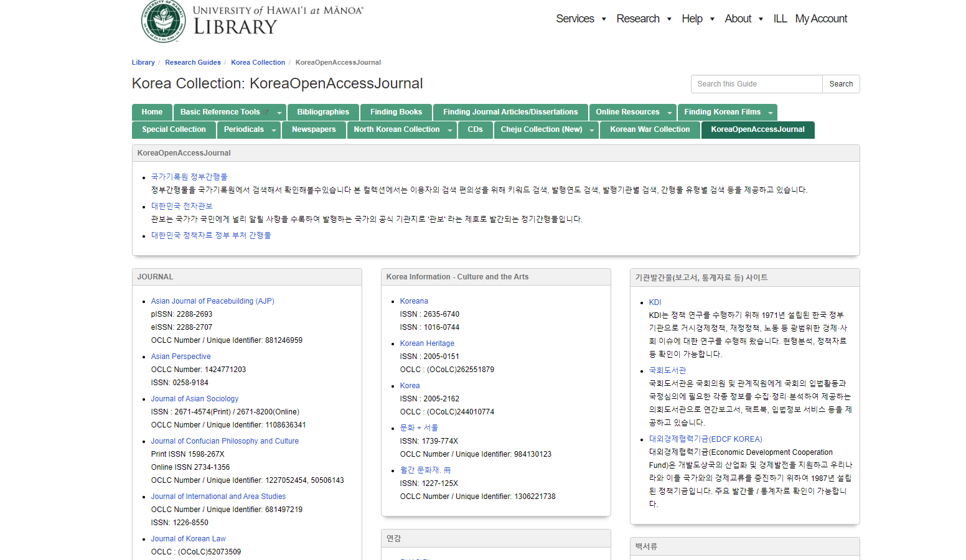The width and height of the screenshot is (966, 560).
Task: Open the Bibliographies tab
Action: pos(323,112)
